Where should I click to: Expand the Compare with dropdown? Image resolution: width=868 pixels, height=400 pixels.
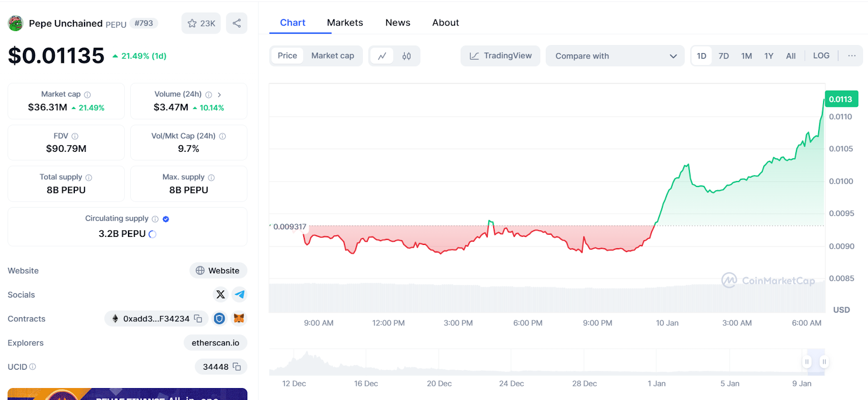(x=616, y=56)
